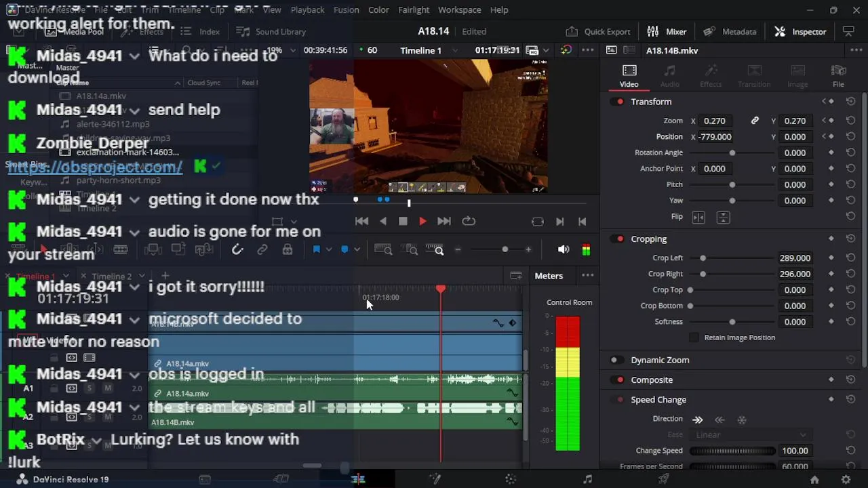The width and height of the screenshot is (868, 488).
Task: Select custom zoom
Action: point(435,250)
